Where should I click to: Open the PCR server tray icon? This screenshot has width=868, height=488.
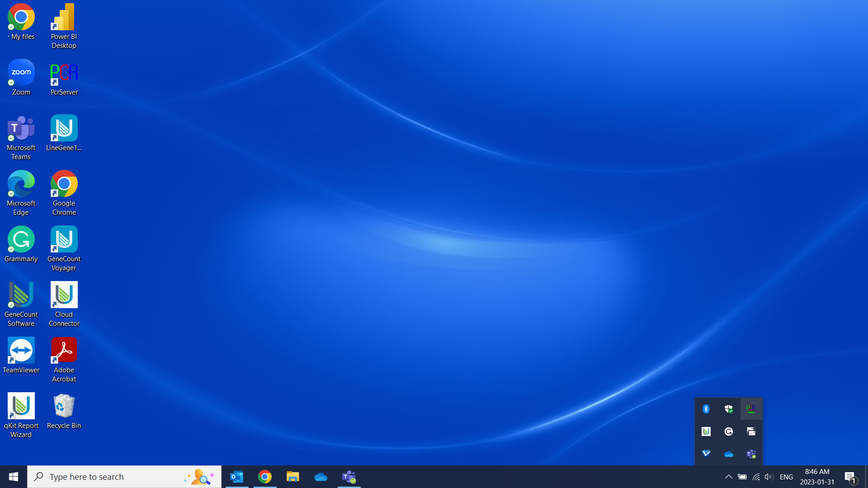point(751,409)
